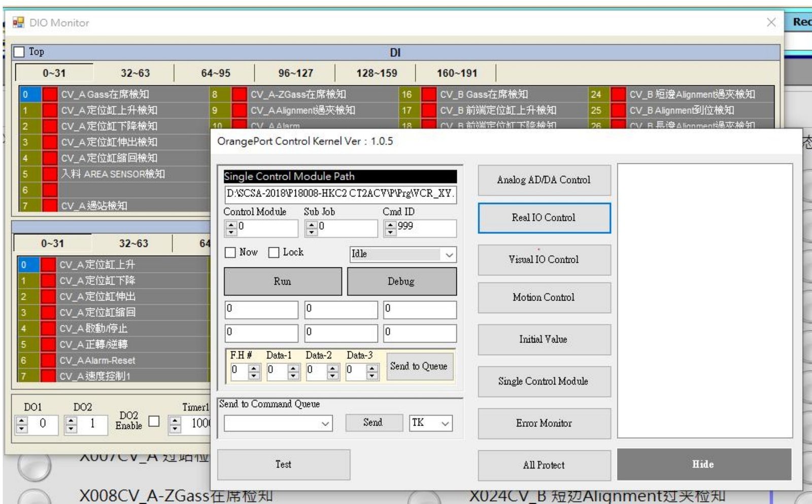Image resolution: width=812 pixels, height=504 pixels.
Task: Click the Data-3 stepper arrows
Action: (x=373, y=372)
